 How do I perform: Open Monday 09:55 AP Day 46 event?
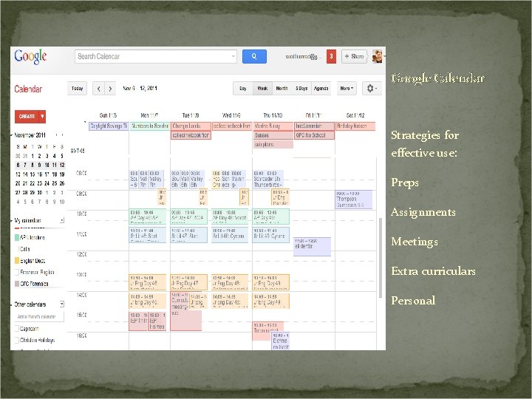(x=148, y=217)
